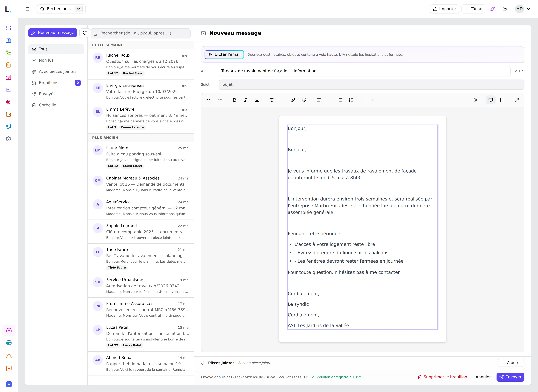
Task: Refresh the message list
Action: [x=84, y=33]
